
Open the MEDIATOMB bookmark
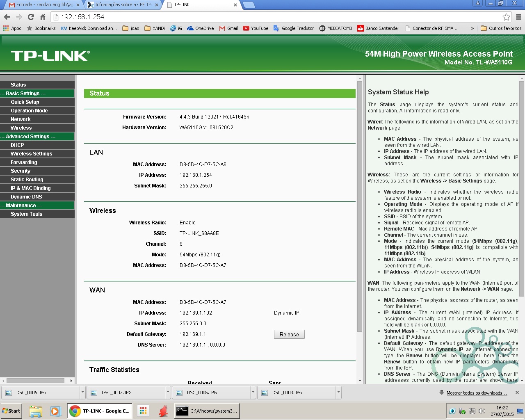336,28
